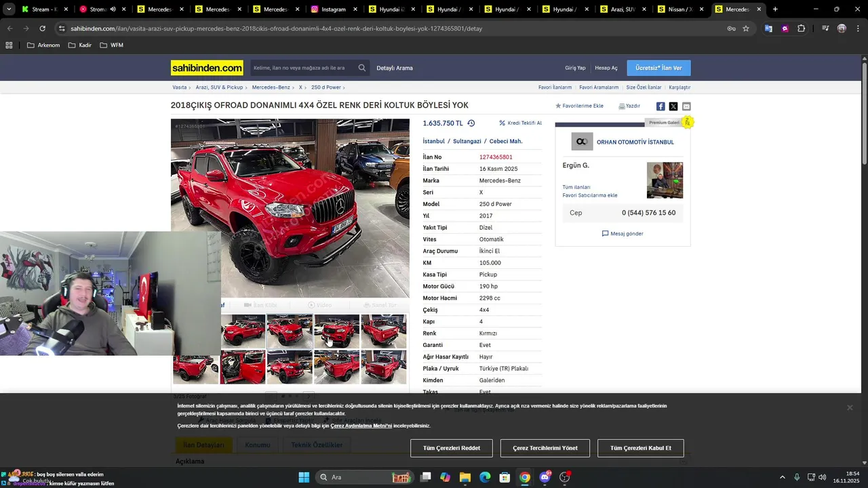Click Tüm Çerezleri Reddet button
This screenshot has height=488, width=868.
click(x=452, y=448)
